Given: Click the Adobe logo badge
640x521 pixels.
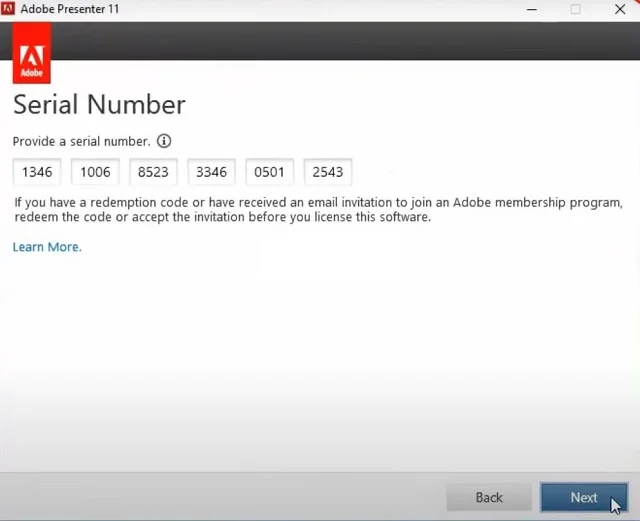Looking at the screenshot, I should tap(32, 53).
